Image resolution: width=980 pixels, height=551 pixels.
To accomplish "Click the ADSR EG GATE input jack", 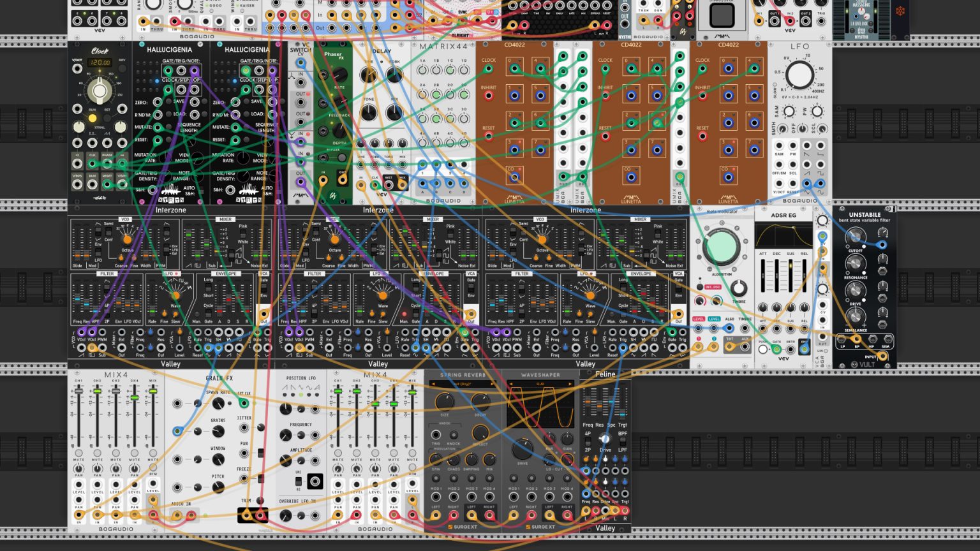I will click(776, 349).
